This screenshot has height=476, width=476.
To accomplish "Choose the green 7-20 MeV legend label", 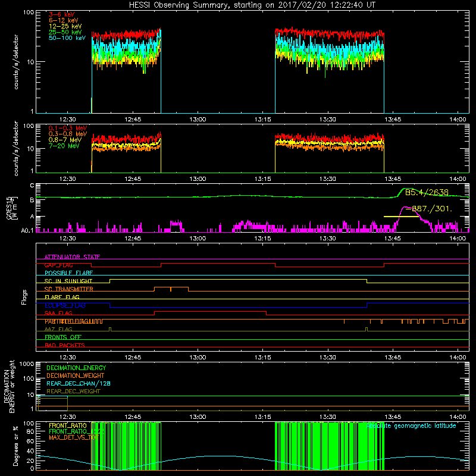I will pyautogui.click(x=64, y=146).
